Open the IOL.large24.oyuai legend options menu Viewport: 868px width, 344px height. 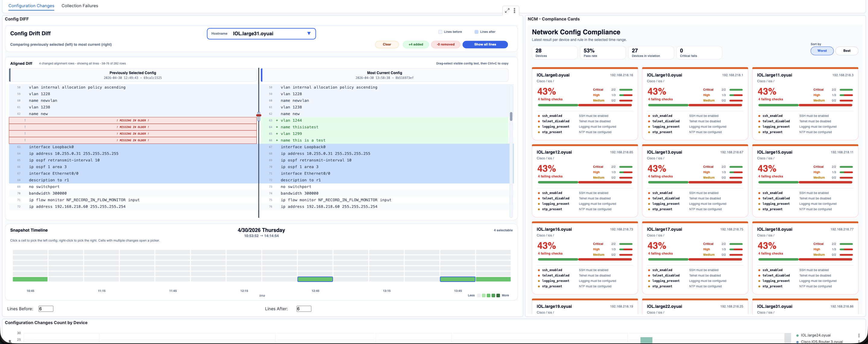click(x=859, y=335)
